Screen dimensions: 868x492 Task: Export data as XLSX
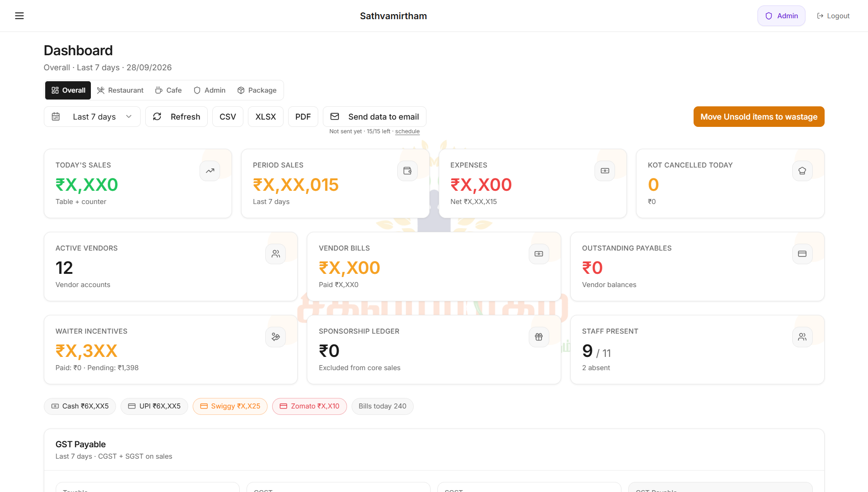click(x=266, y=117)
